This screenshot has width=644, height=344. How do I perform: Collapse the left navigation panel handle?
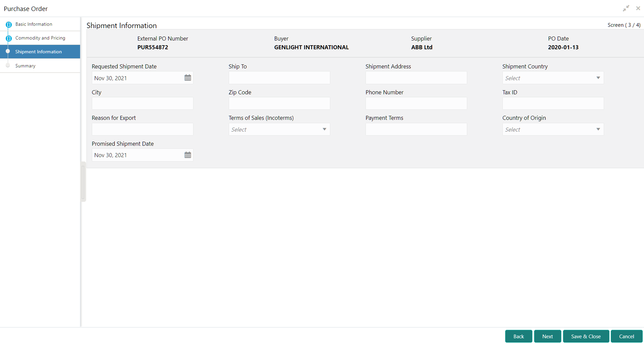(x=83, y=182)
